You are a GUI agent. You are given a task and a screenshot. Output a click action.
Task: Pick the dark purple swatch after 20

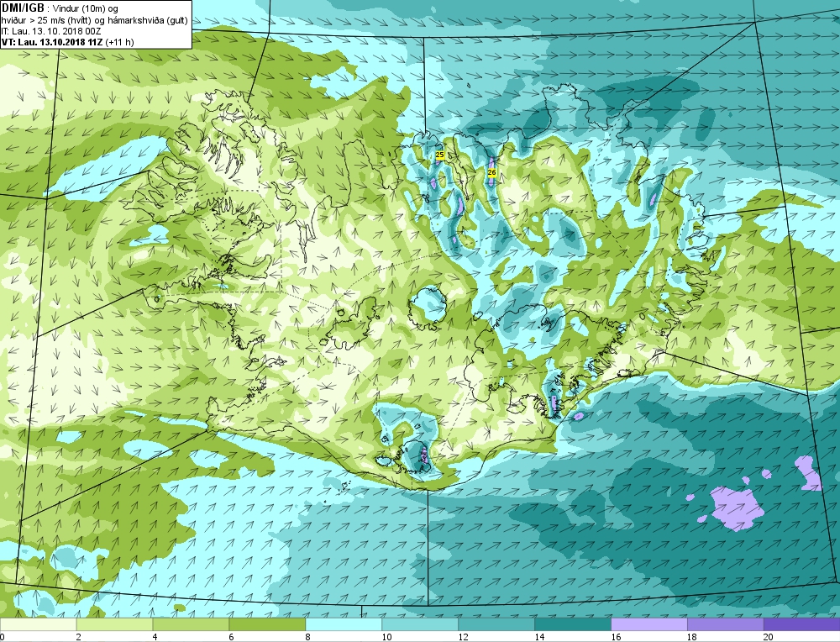801,624
